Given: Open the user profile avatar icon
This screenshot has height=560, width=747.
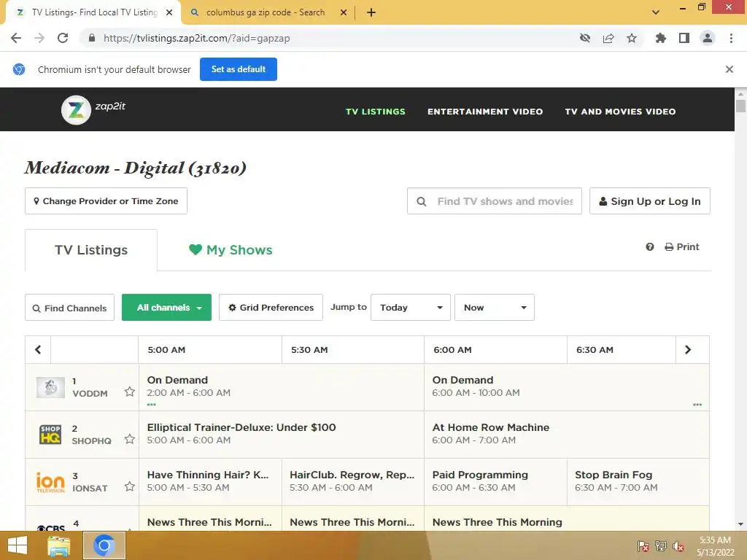Looking at the screenshot, I should (708, 38).
